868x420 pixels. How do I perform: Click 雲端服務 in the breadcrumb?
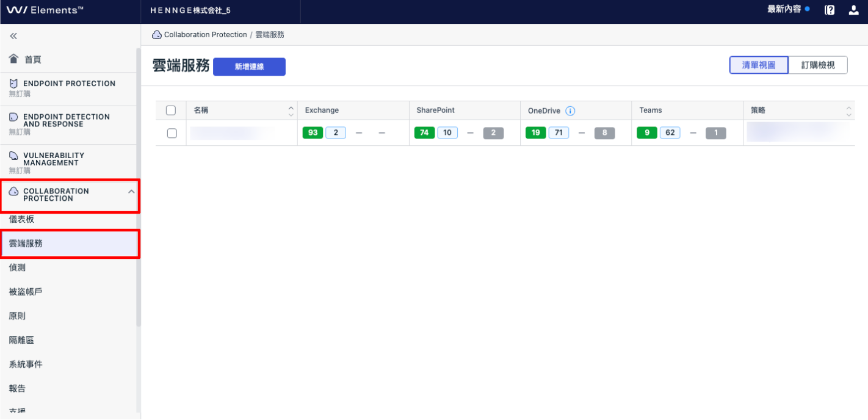[x=270, y=35]
